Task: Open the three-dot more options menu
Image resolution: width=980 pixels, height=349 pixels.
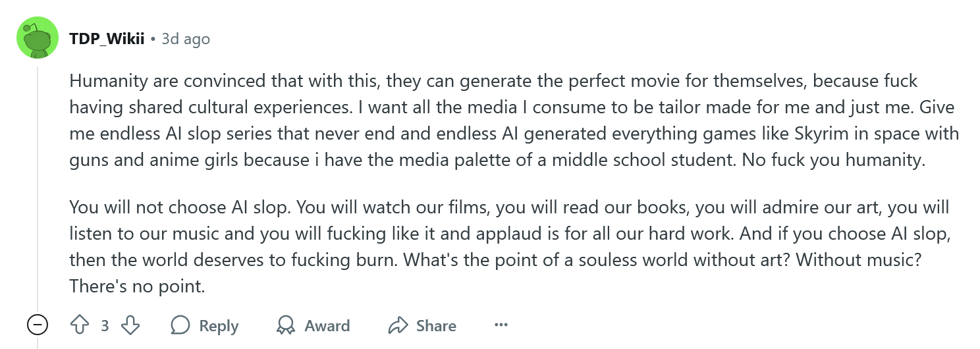Action: pyautogui.click(x=501, y=325)
